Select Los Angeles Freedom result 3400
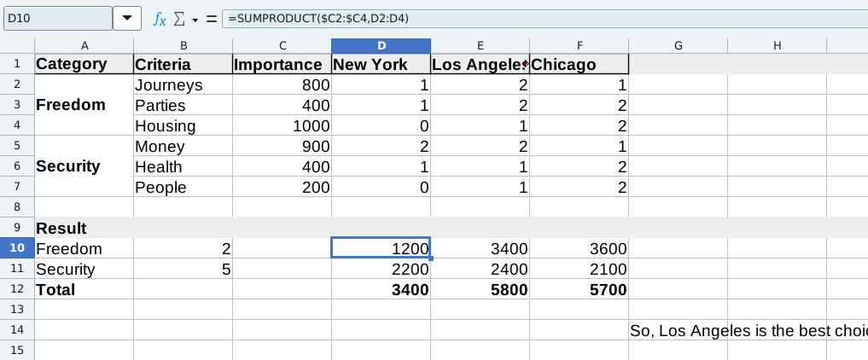Viewport: 868px width, 360px height. (481, 248)
